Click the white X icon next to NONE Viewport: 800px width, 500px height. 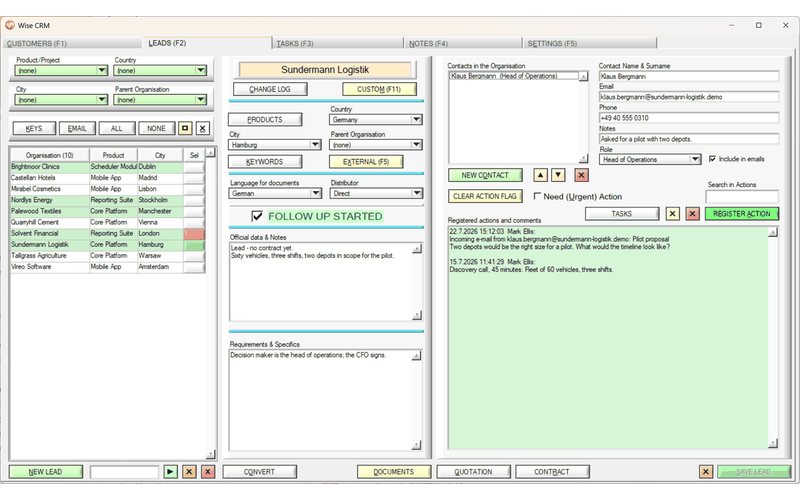point(203,128)
